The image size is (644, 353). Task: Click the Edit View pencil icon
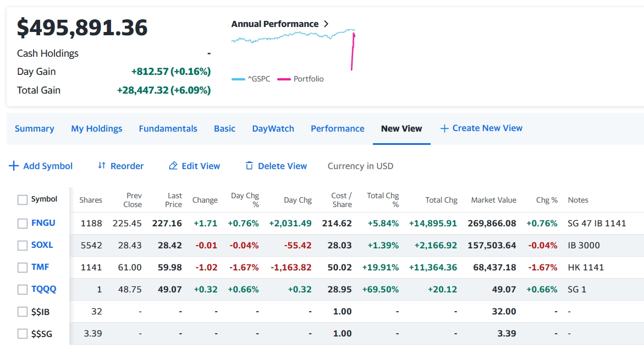pos(173,166)
